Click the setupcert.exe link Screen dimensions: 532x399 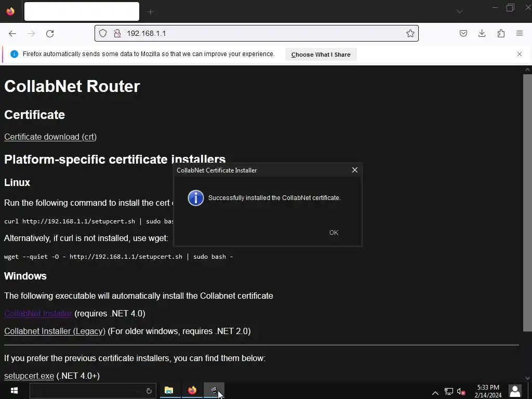pyautogui.click(x=29, y=376)
